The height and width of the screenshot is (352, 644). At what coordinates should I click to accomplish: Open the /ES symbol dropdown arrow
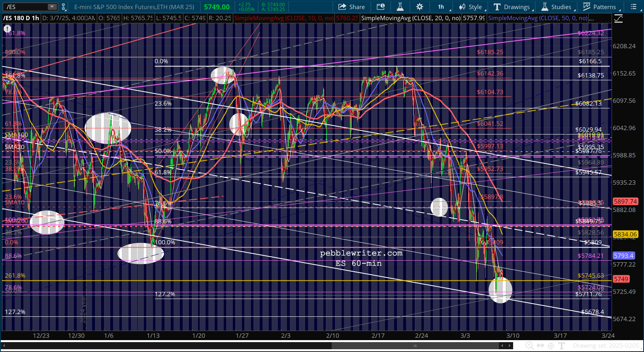(x=52, y=7)
